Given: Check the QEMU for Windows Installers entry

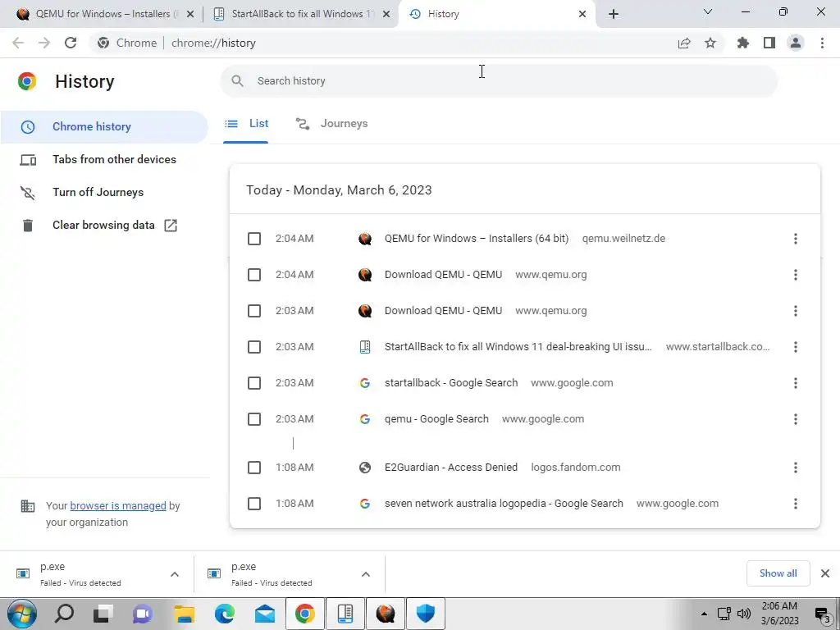Looking at the screenshot, I should click(254, 239).
